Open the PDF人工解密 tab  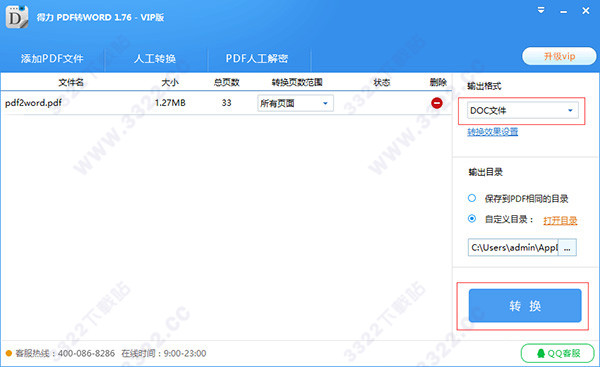[x=257, y=59]
